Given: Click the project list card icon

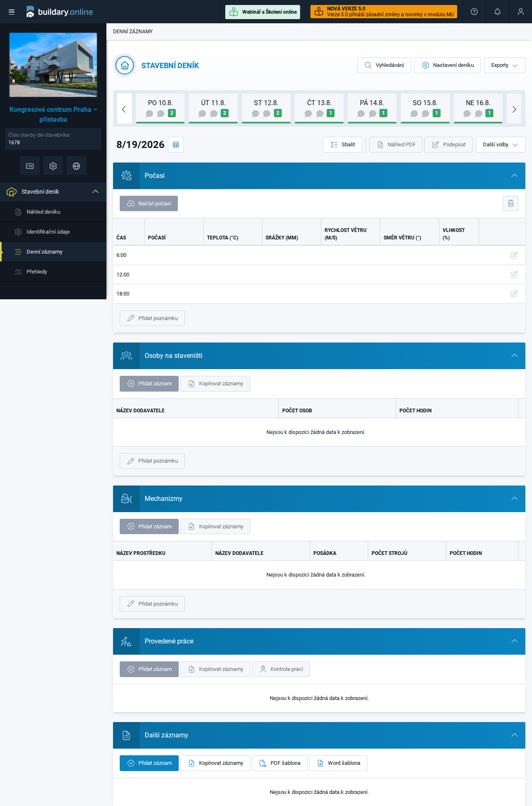Looking at the screenshot, I should 30,166.
